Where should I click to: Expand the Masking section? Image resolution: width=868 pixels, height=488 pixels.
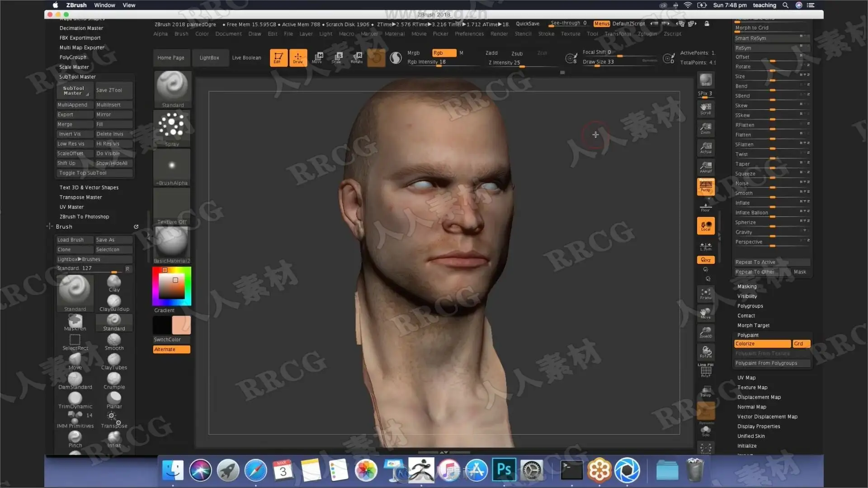[x=747, y=286]
